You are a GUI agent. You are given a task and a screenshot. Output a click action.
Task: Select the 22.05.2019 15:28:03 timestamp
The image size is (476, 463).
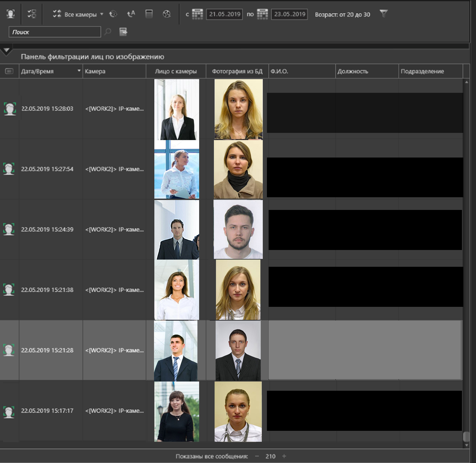(x=47, y=109)
